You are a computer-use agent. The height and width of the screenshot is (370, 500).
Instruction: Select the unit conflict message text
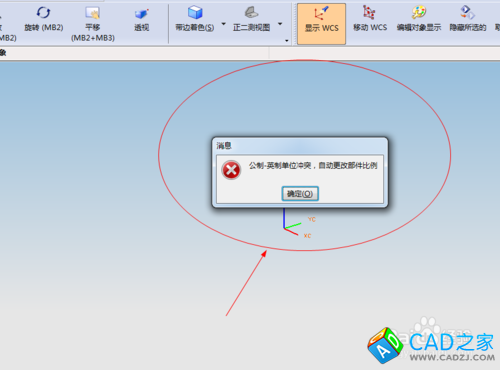coord(313,165)
